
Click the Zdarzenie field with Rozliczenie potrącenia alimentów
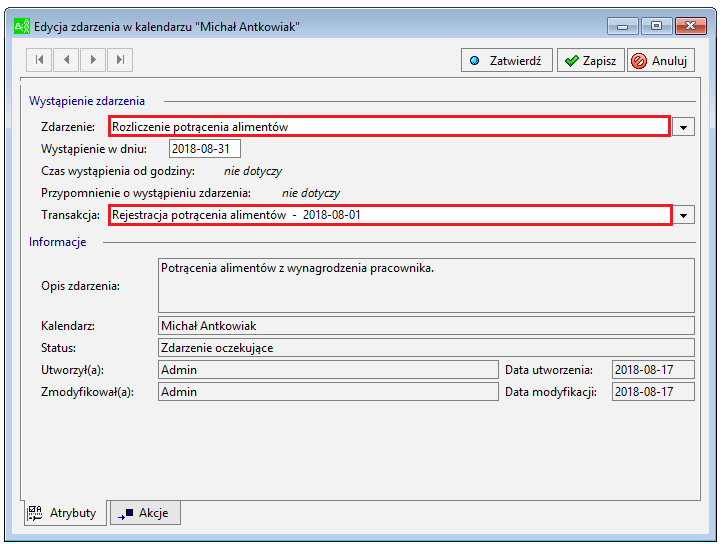pyautogui.click(x=390, y=126)
